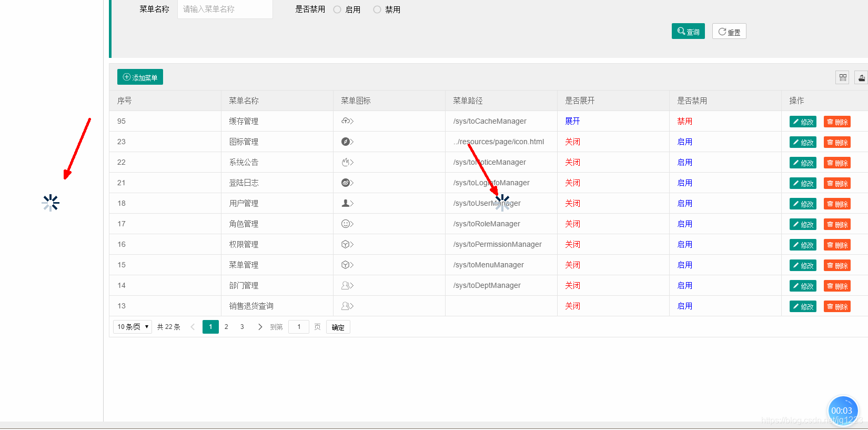Click 禁用 status in the 缓存管理 row
The image size is (868, 430).
(x=684, y=121)
